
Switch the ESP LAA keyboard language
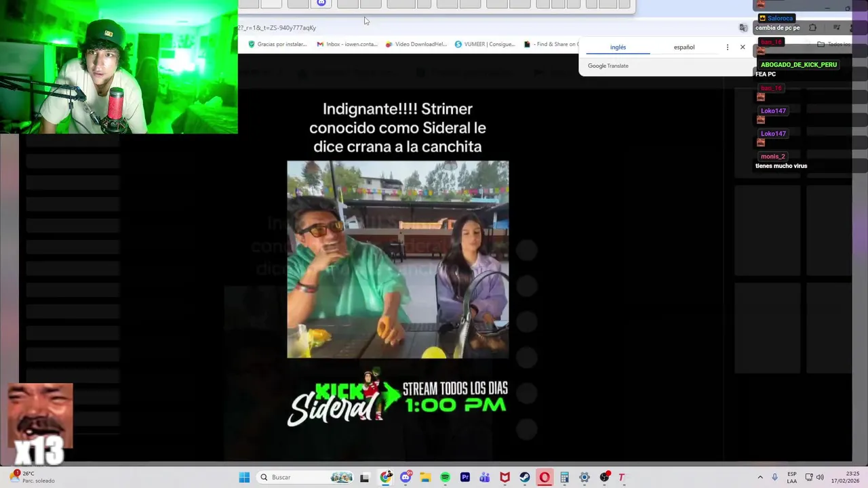pos(792,477)
